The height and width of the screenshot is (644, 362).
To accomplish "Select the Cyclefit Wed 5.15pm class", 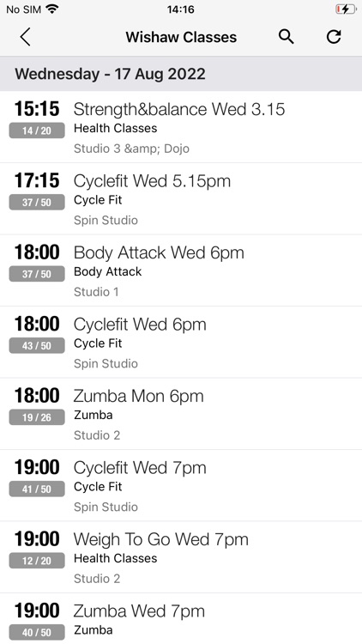I will coord(181,199).
